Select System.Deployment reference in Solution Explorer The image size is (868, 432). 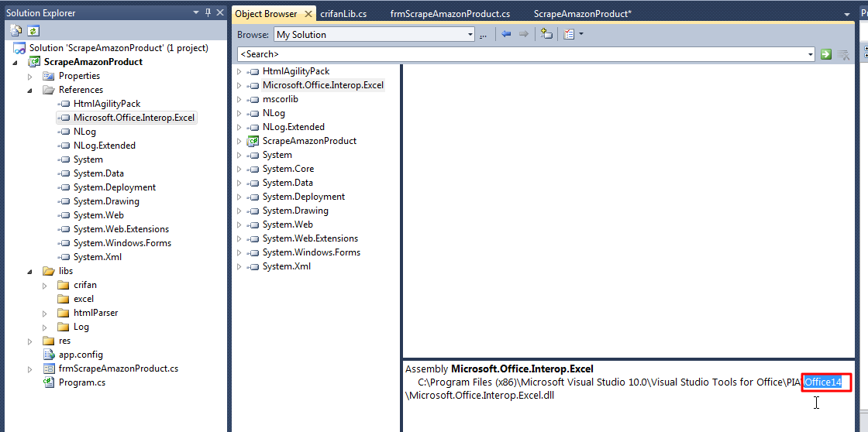click(115, 187)
